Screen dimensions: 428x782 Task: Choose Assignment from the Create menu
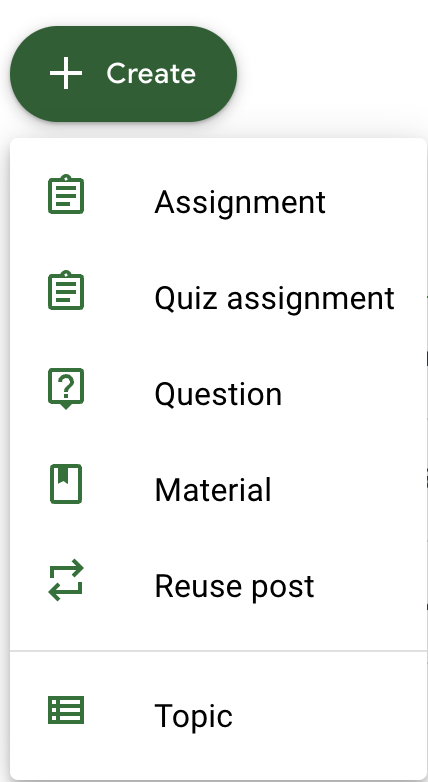[x=218, y=202]
